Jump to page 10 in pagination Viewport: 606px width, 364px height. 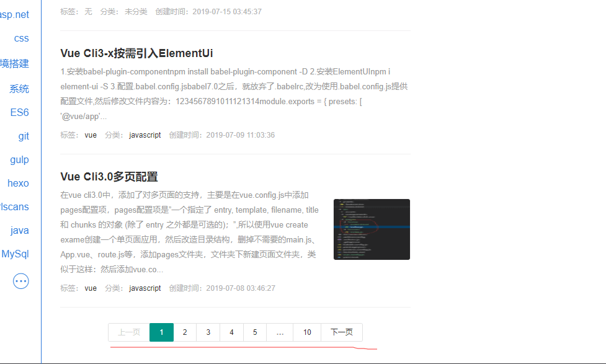(307, 332)
